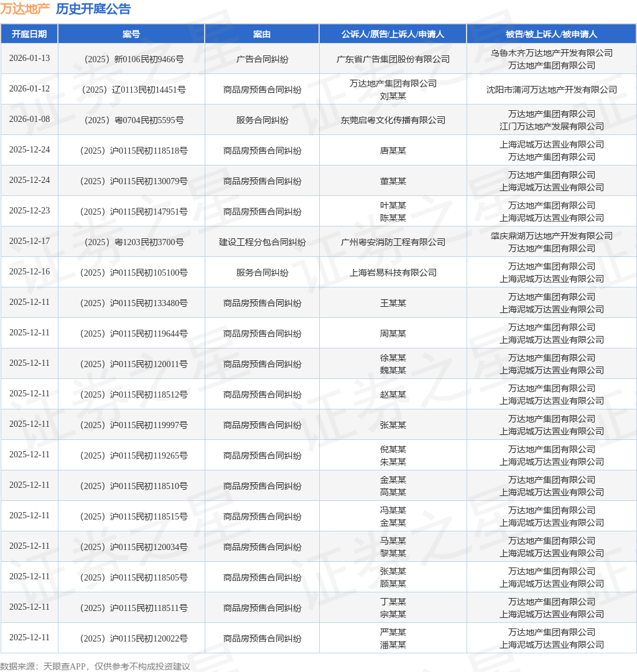Click the date 2025-12-16
The image size is (637, 672).
pos(30,271)
